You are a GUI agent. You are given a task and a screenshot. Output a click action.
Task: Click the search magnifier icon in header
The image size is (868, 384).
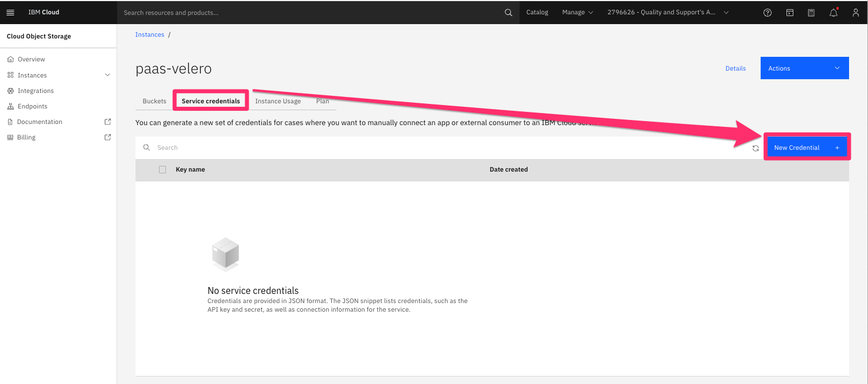508,12
